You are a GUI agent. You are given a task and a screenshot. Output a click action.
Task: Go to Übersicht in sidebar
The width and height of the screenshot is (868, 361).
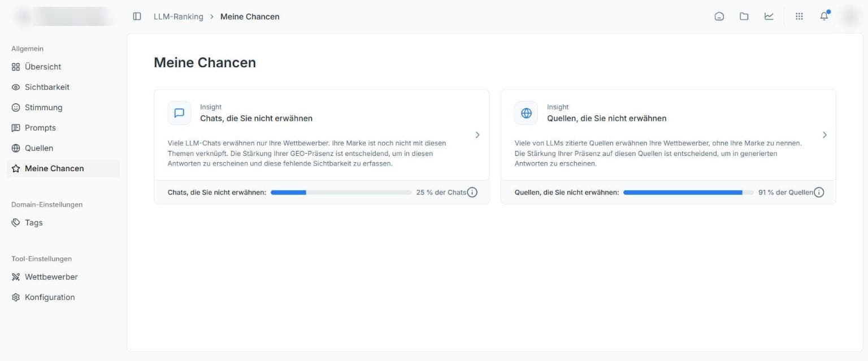[63, 67]
